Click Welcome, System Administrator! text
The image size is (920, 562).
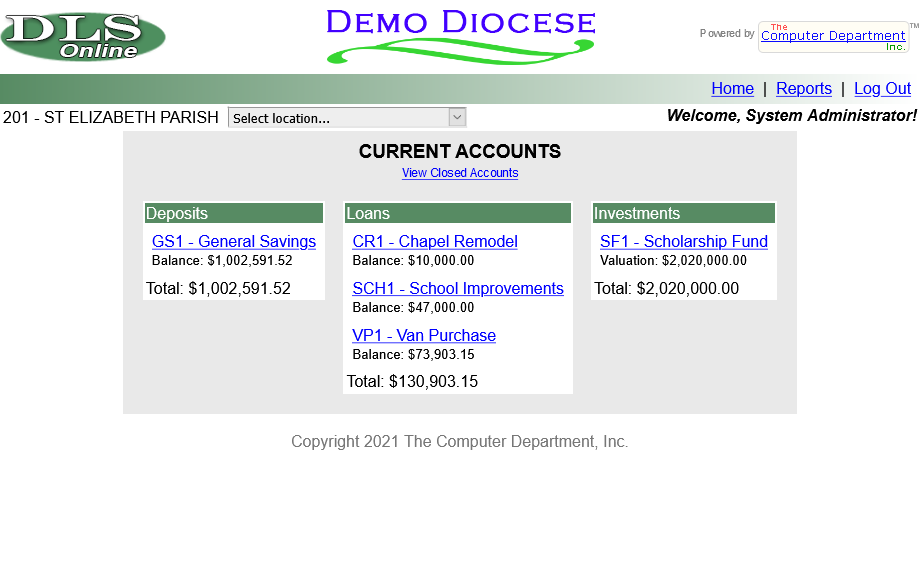coord(792,116)
